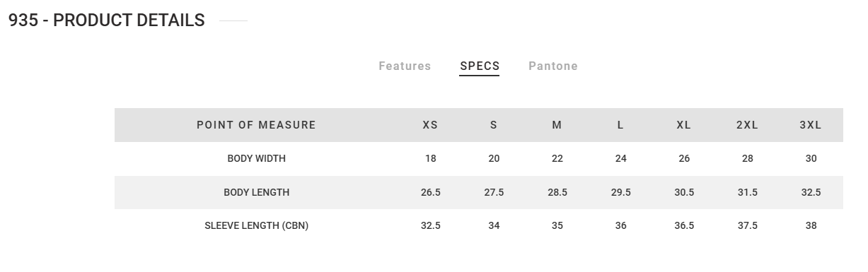Viewport: 868px width, 272px height.
Task: Click body width value 18 for XS
Action: pyautogui.click(x=430, y=159)
